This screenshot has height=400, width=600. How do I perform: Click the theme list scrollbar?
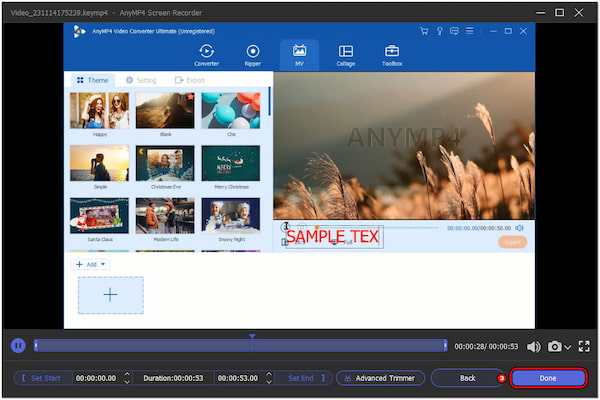[x=269, y=101]
